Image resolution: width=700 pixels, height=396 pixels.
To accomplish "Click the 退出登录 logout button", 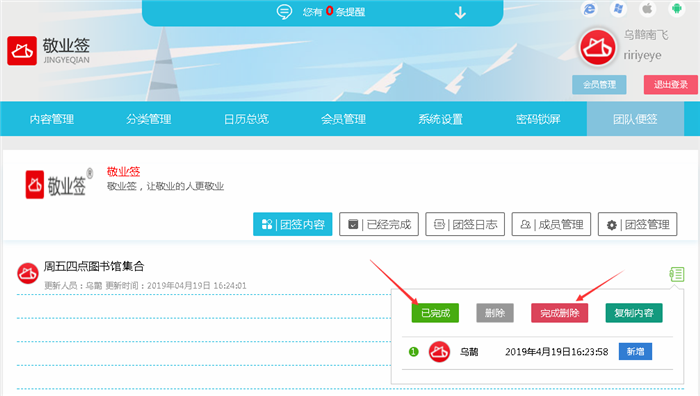I will point(671,84).
